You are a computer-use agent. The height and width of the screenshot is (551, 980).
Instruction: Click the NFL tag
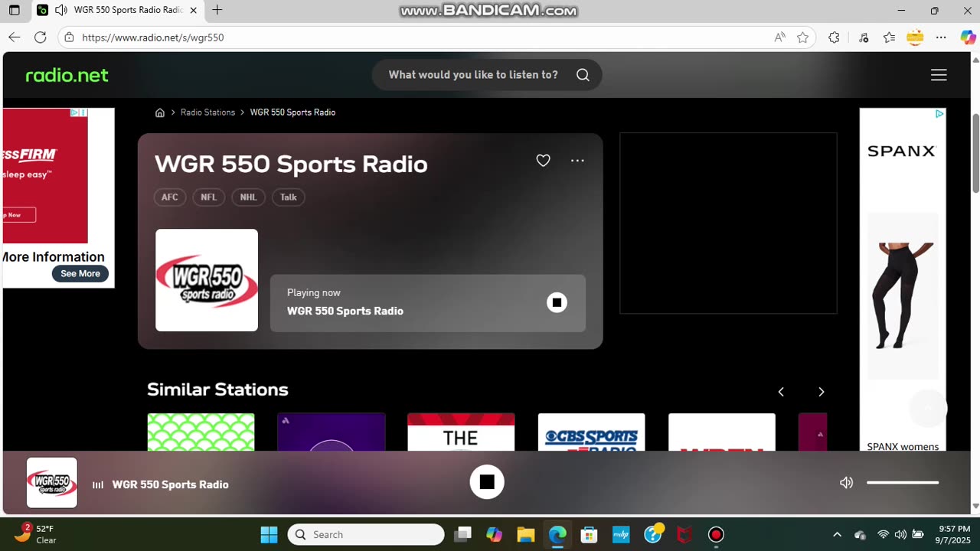[x=208, y=197]
